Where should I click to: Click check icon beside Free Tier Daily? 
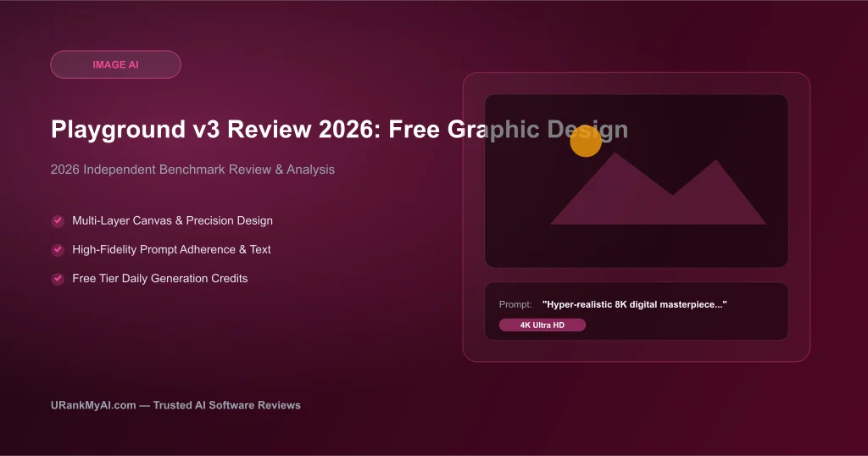pos(58,278)
